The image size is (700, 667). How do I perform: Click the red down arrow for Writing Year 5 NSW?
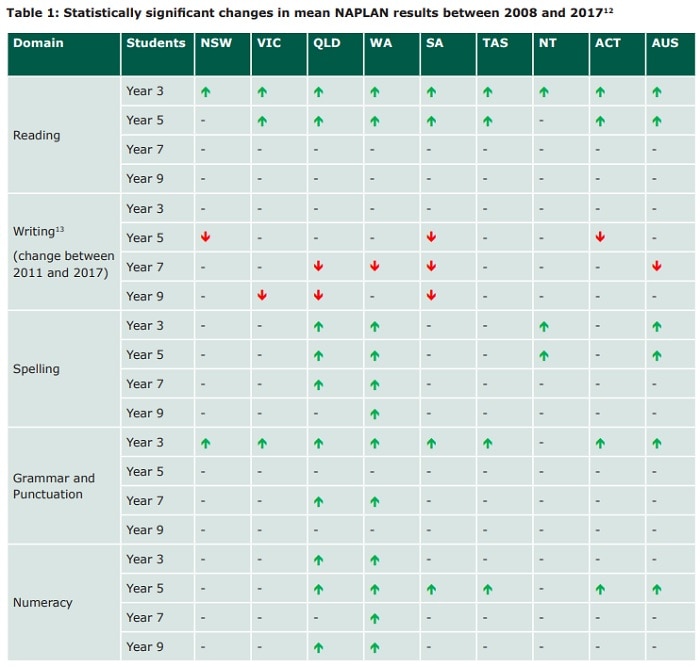[x=205, y=237]
